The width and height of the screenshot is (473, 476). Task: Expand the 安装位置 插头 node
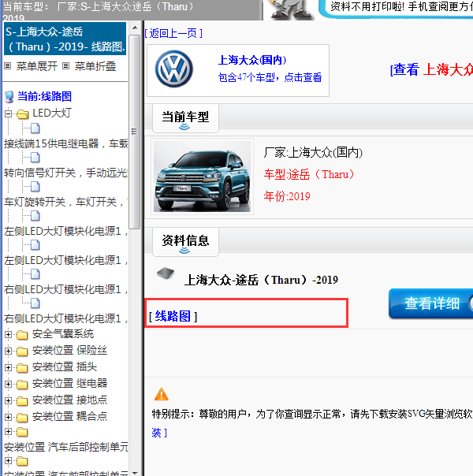pyautogui.click(x=8, y=367)
